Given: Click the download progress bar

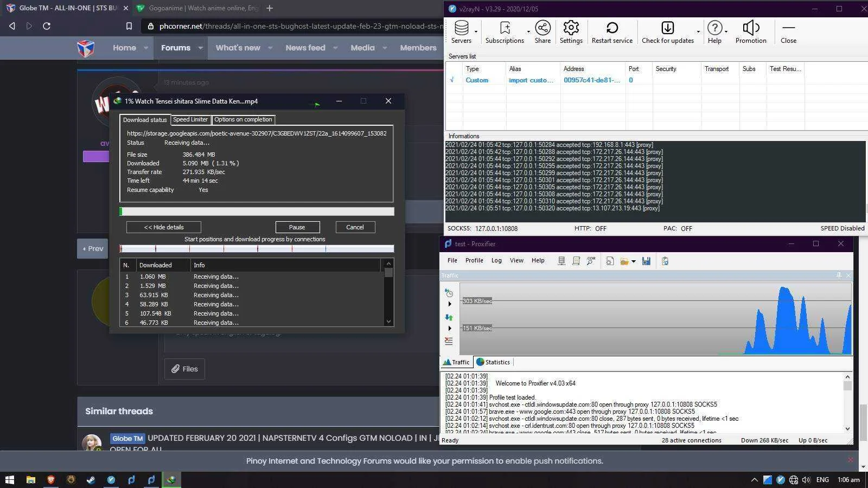Looking at the screenshot, I should (257, 211).
